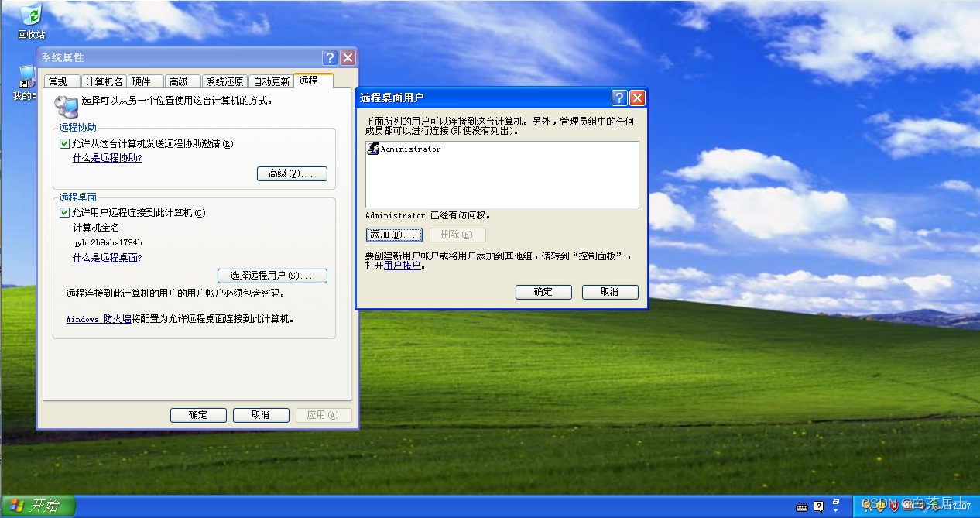Click the 高级(V)... button in Remote Assistance
The width and height of the screenshot is (980, 518).
click(x=292, y=173)
